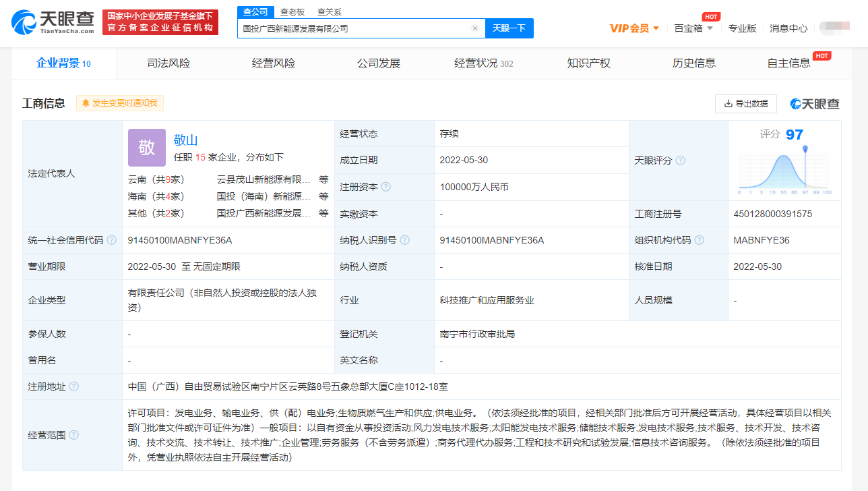Viewport: 868px width, 491px height.
Task: Click the 导出数据 export button
Action: pyautogui.click(x=745, y=104)
